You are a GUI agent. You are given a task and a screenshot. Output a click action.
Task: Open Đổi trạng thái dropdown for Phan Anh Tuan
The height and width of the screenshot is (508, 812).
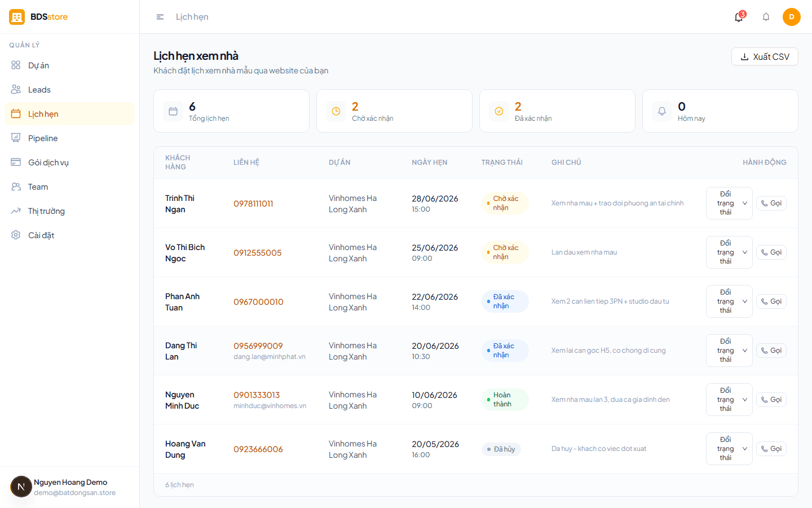coord(729,301)
